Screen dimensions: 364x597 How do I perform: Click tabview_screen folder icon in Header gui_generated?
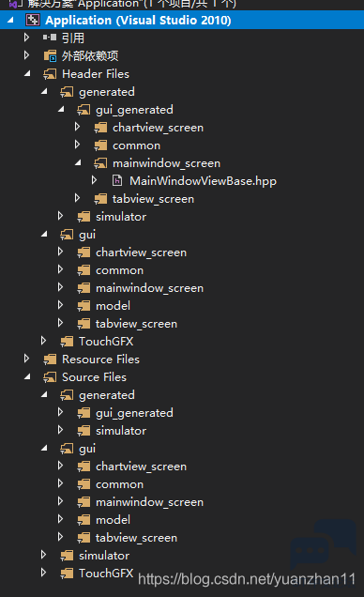click(100, 198)
